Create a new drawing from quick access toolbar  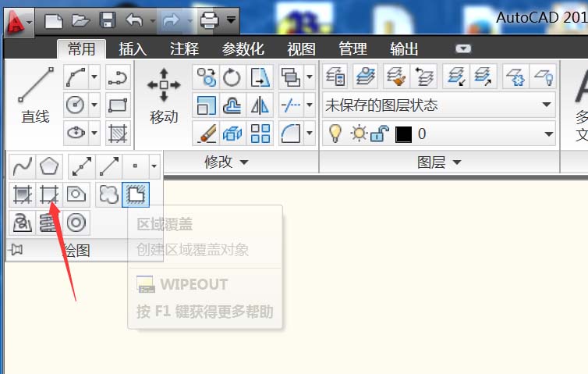point(54,20)
